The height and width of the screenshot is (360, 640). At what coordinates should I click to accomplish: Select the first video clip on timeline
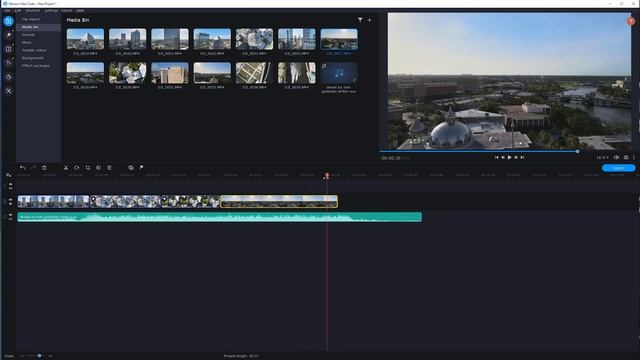click(53, 201)
